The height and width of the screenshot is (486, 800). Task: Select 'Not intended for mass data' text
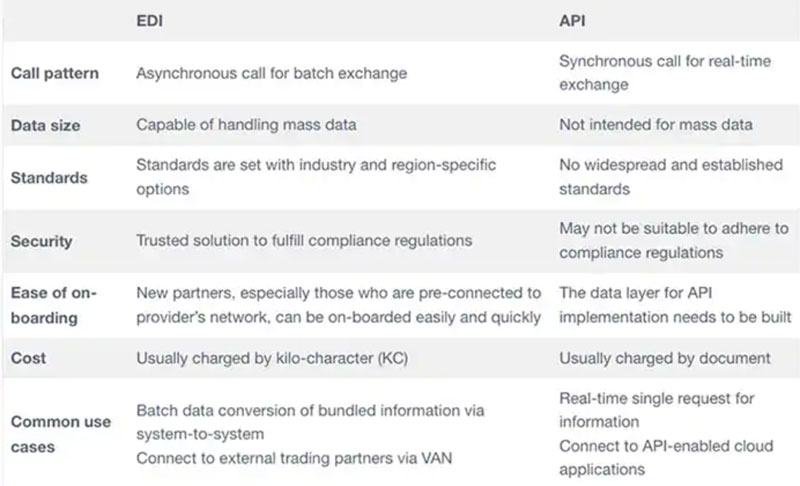point(656,125)
